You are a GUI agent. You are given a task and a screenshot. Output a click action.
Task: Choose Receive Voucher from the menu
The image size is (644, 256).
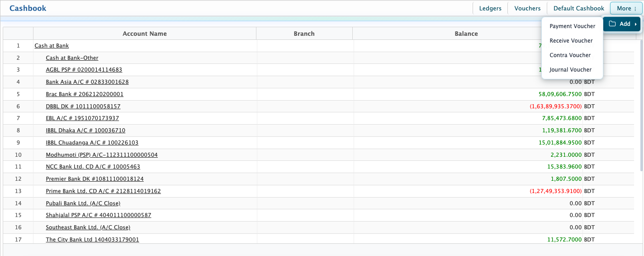(572, 41)
